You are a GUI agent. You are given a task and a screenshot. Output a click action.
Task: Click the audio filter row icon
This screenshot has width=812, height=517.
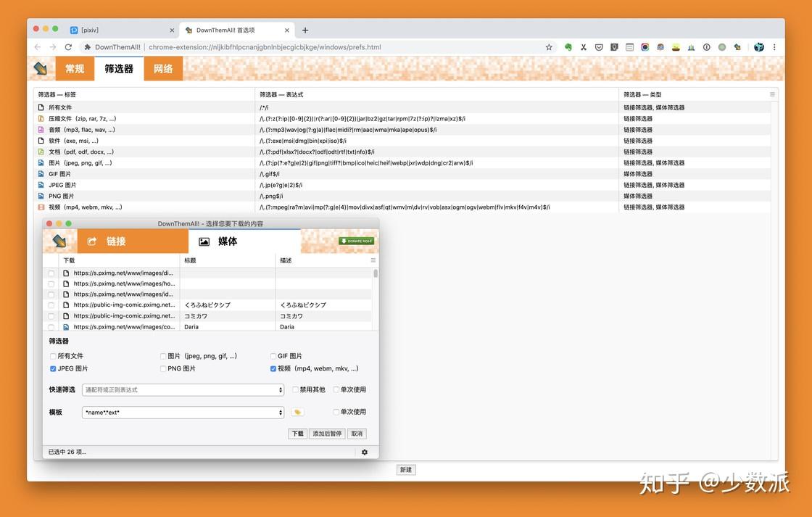tap(41, 130)
